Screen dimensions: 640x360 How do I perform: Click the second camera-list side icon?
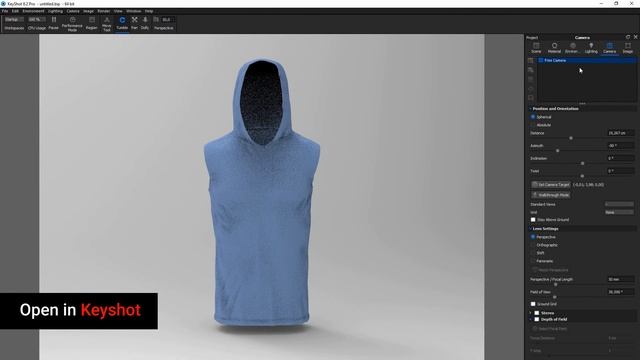(531, 70)
